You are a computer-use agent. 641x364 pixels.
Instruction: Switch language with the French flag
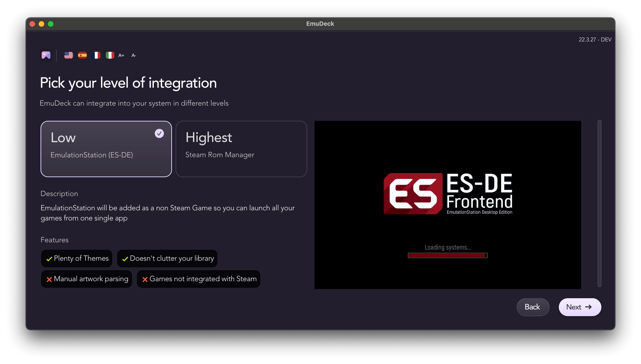point(96,55)
